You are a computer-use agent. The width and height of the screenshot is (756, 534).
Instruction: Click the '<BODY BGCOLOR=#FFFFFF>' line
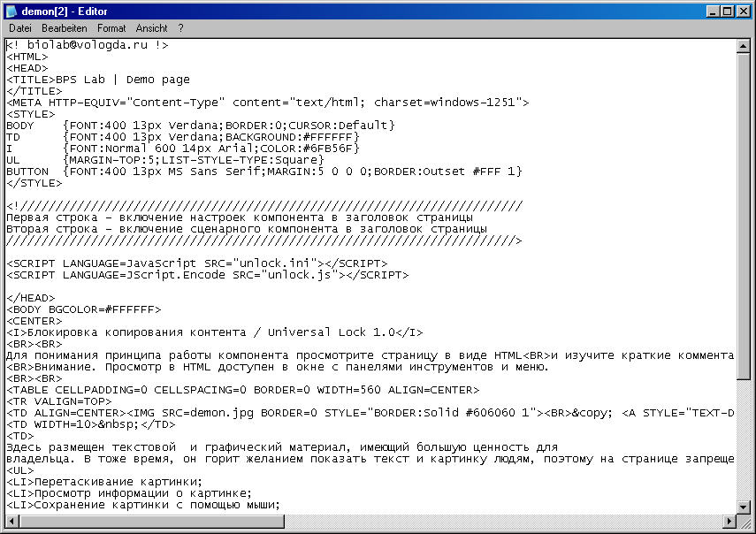click(84, 309)
